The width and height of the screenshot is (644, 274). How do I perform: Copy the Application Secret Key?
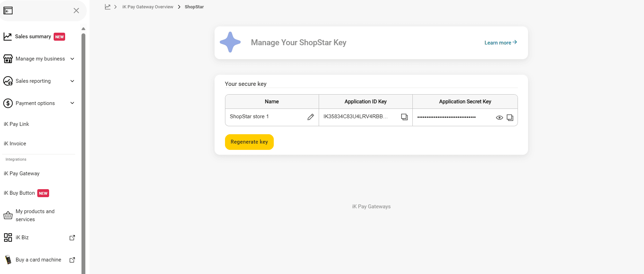510,118
